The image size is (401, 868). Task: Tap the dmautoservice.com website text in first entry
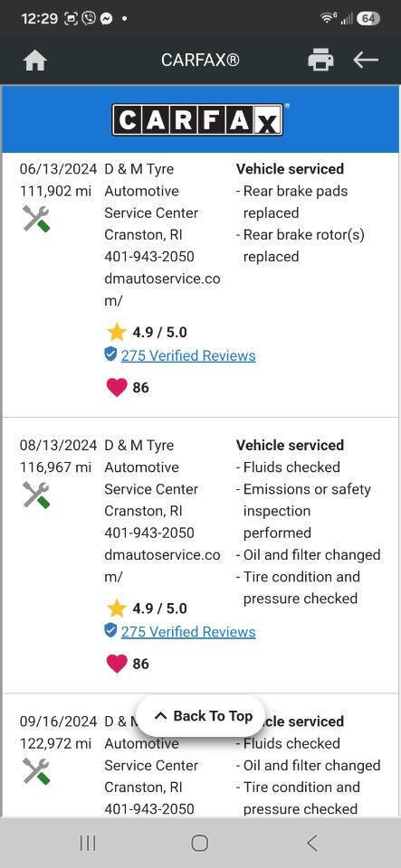tap(162, 289)
